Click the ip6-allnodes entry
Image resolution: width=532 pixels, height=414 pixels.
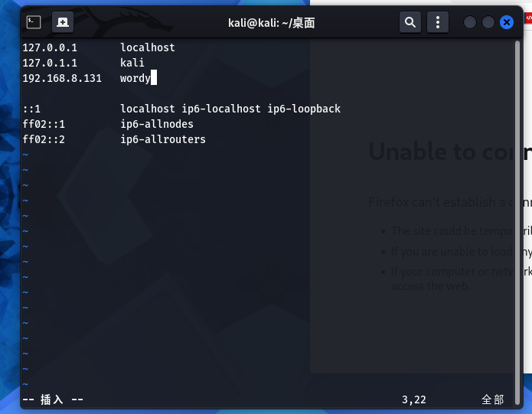(156, 124)
